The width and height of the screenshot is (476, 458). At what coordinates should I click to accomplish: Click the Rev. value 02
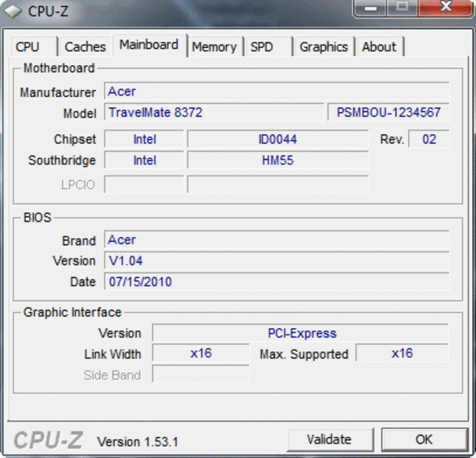tap(429, 139)
